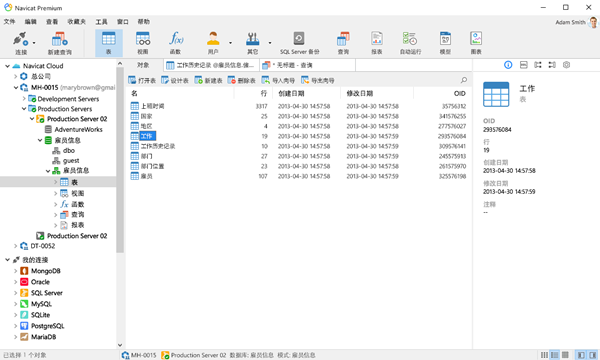Collapse the Production Servers folder
Image resolution: width=600 pixels, height=360 pixels.
(x=24, y=109)
